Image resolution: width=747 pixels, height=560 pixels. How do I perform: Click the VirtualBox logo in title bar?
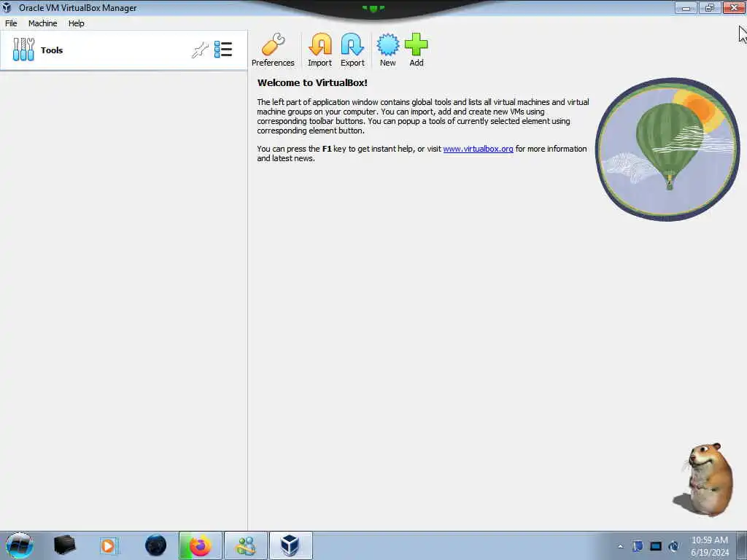tap(7, 7)
